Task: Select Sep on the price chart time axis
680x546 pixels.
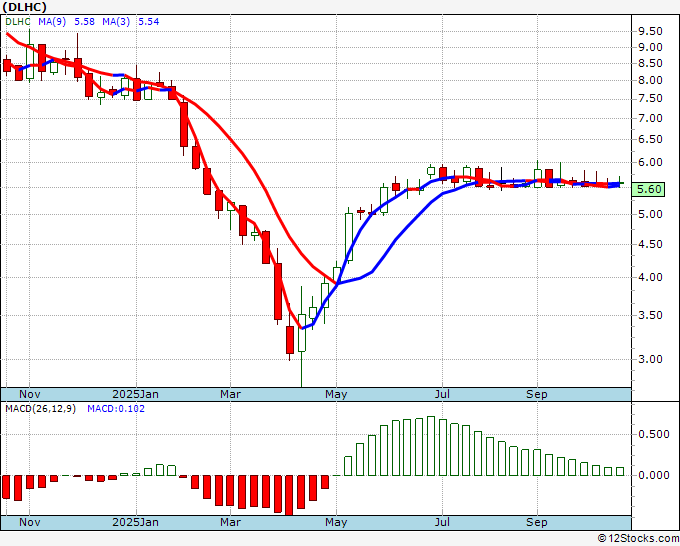Action: tap(537, 394)
